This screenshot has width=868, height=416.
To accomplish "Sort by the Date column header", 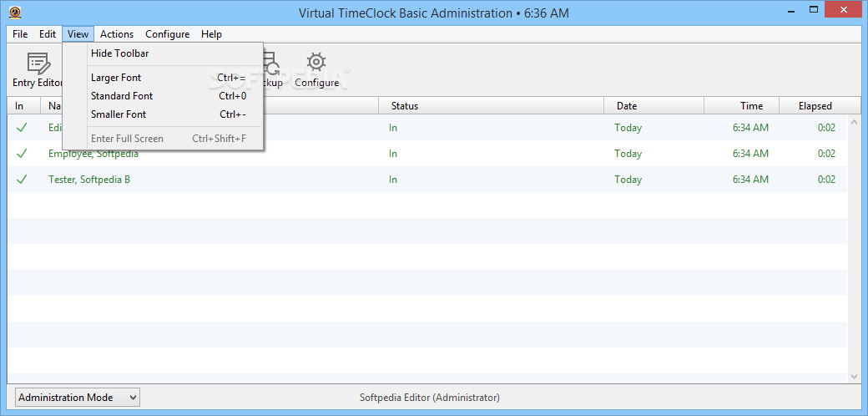I will tap(654, 106).
